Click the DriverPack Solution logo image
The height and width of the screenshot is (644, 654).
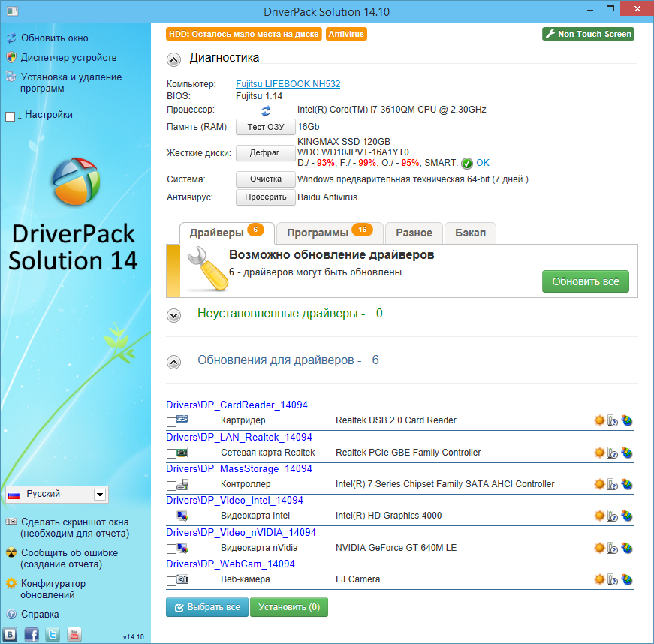coord(76,182)
